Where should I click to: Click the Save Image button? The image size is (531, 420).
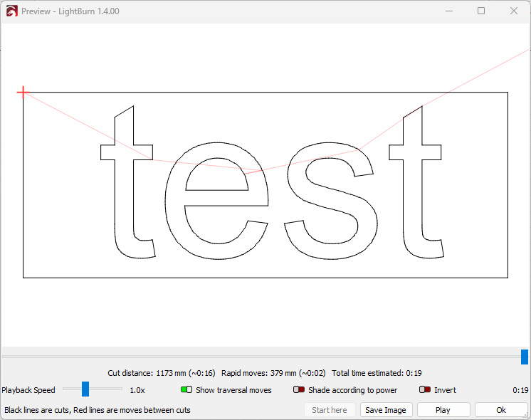coord(386,410)
